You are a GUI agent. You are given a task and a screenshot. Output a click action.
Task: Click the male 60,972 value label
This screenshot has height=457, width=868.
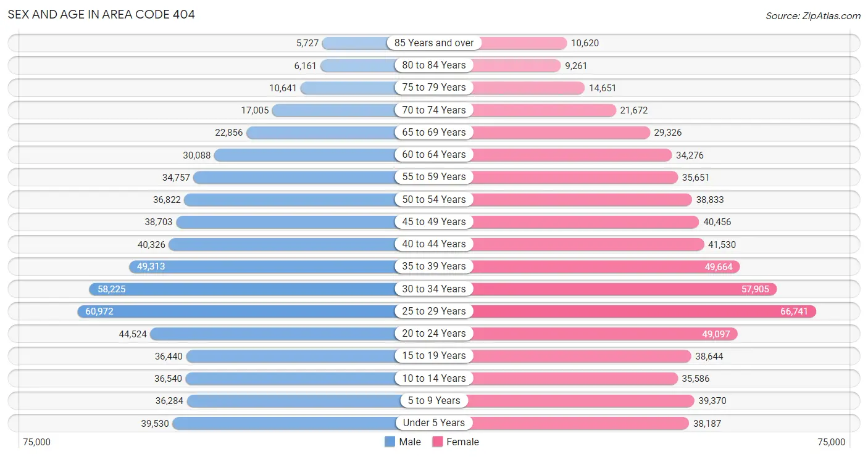pyautogui.click(x=99, y=311)
